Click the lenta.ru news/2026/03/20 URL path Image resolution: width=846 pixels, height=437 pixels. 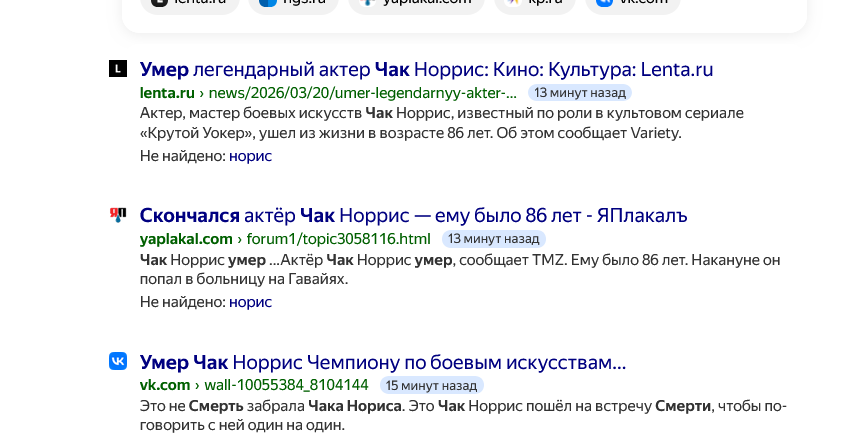point(363,93)
